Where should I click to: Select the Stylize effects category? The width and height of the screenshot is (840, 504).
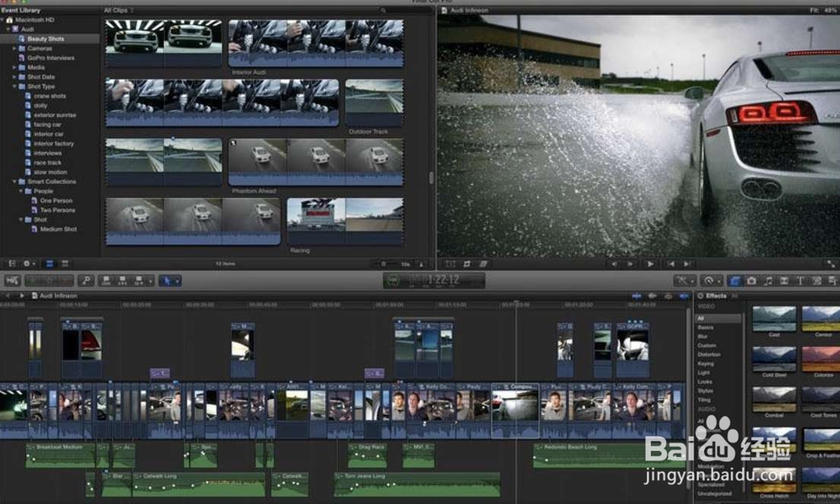point(705,391)
